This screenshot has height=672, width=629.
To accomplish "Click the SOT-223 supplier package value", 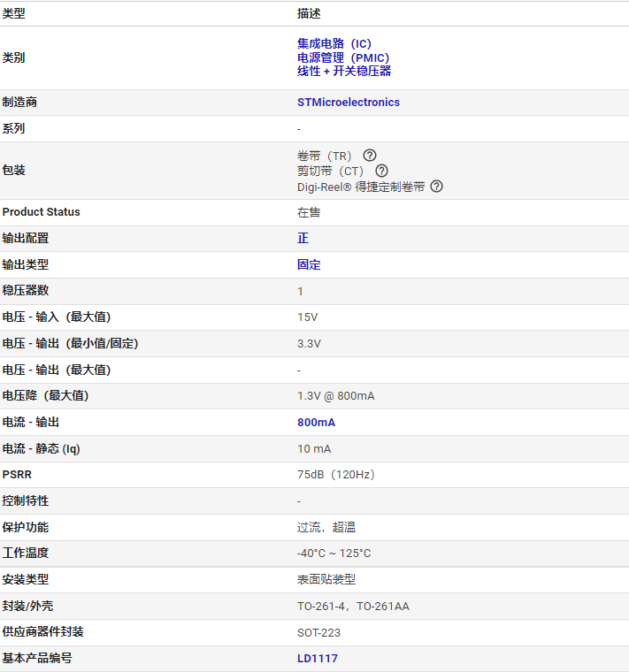I will point(318,632).
